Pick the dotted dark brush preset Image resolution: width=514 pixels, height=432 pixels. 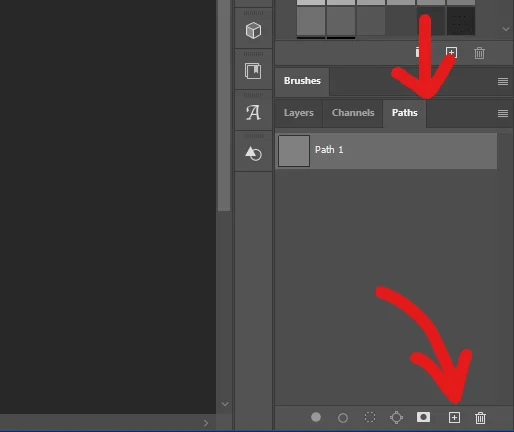(x=461, y=21)
